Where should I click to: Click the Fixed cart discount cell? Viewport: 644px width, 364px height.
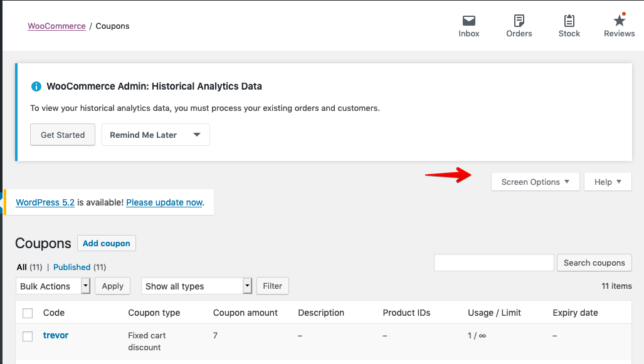point(147,341)
